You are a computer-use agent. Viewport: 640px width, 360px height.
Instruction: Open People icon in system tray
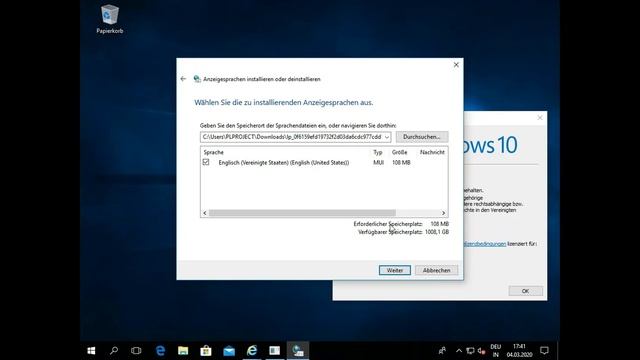point(442,351)
